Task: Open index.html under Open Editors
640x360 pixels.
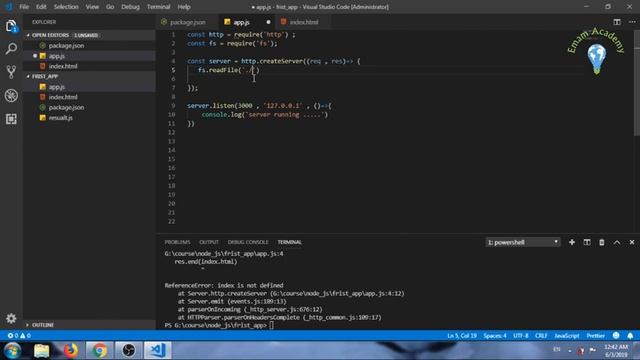Action: tap(89, 66)
